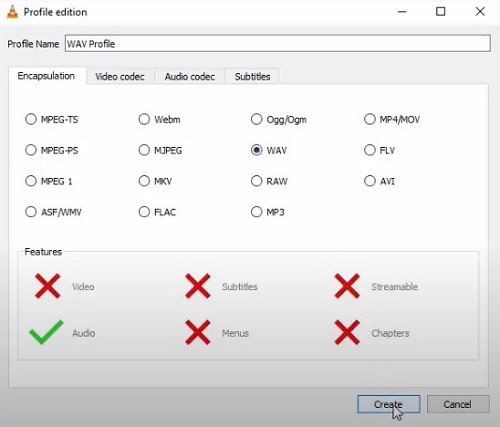Click the 'Features' group title
The width and height of the screenshot is (500, 427).
43,252
